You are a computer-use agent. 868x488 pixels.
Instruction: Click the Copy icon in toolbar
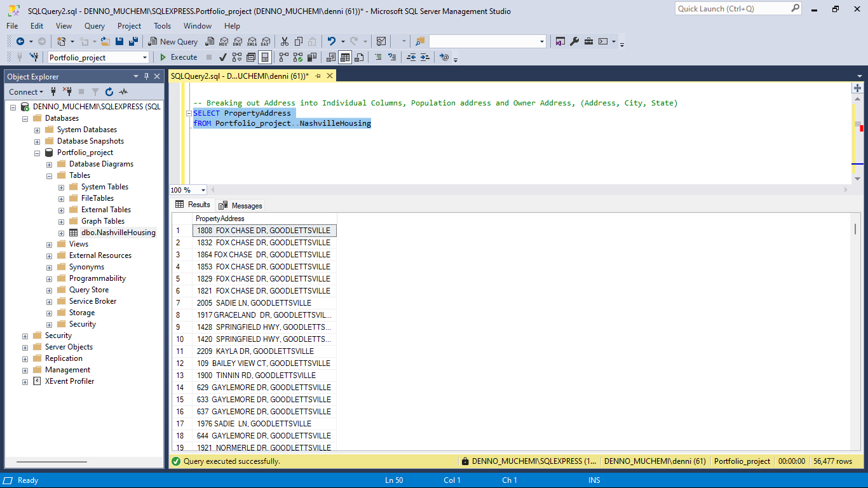[298, 41]
